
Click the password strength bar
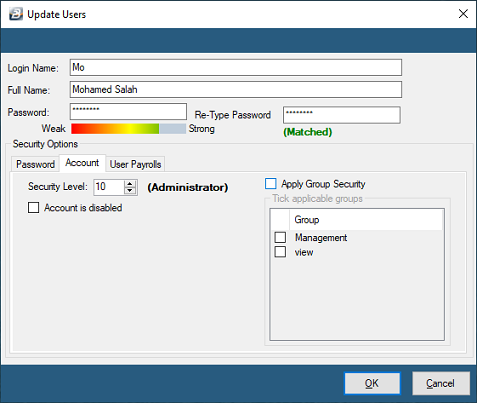click(128, 129)
